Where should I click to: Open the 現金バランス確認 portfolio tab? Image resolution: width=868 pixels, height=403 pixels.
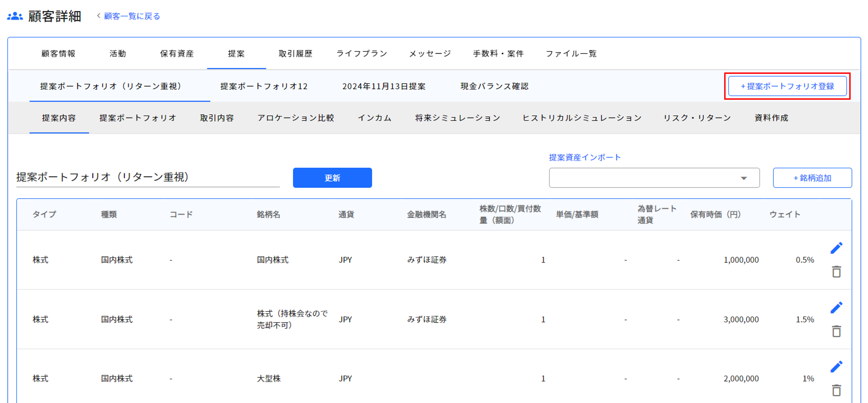point(494,86)
